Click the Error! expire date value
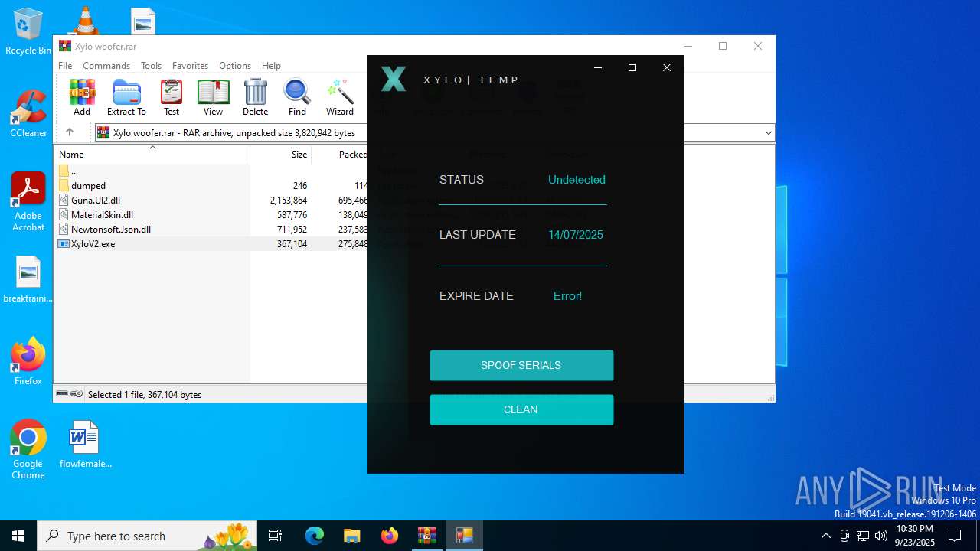 pyautogui.click(x=567, y=296)
